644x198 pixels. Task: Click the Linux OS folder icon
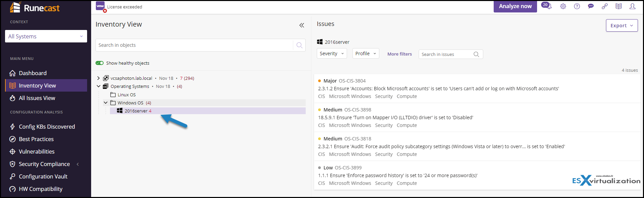point(113,95)
